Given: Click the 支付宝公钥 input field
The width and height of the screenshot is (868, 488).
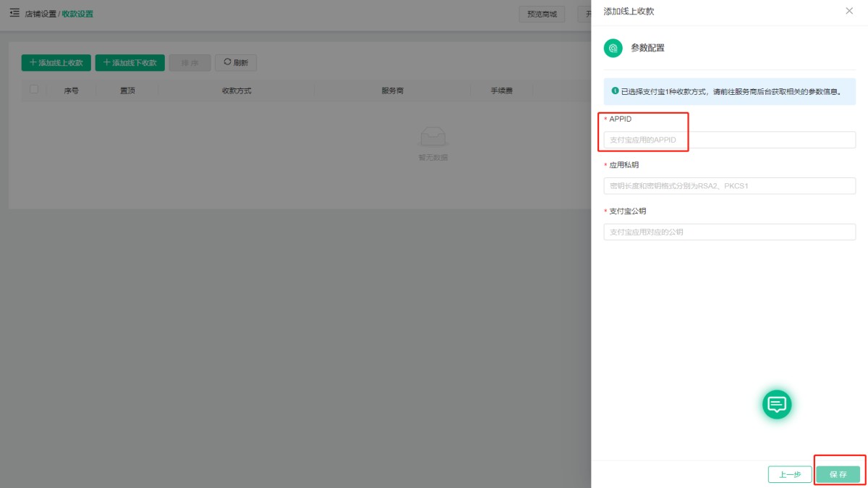Looking at the screenshot, I should point(729,232).
